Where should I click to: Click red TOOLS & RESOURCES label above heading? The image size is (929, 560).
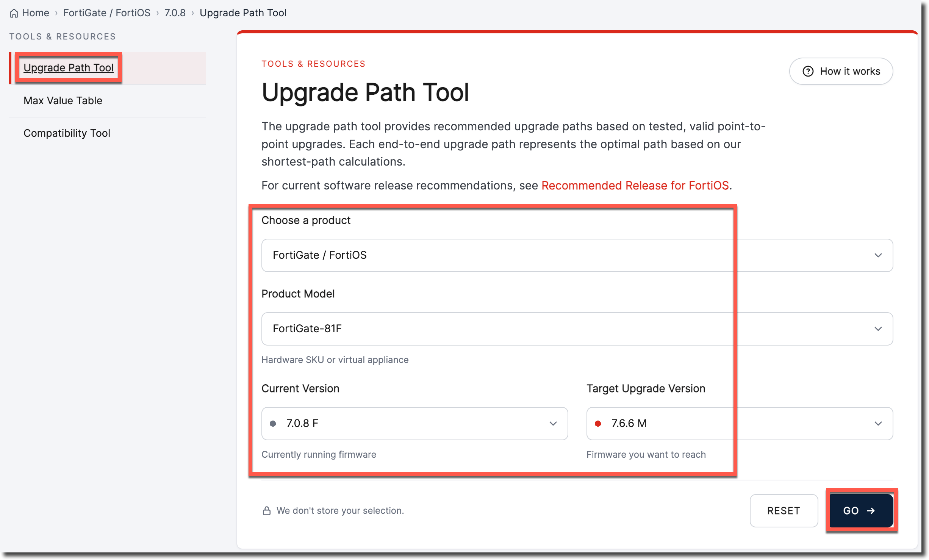(x=313, y=64)
